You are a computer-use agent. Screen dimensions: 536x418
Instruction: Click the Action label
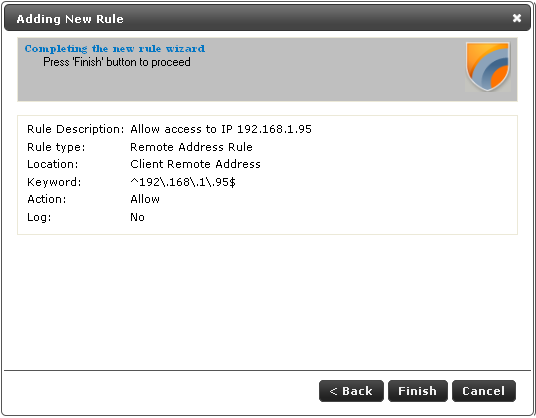pyautogui.click(x=46, y=199)
